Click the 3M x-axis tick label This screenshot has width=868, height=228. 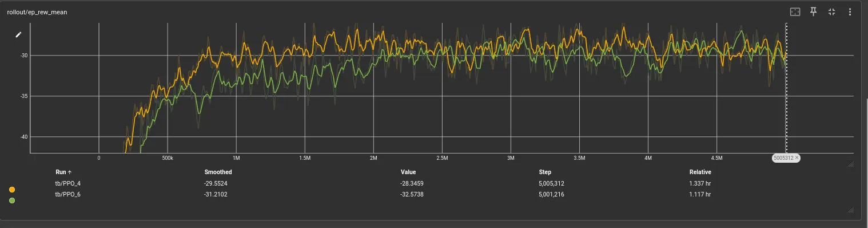point(511,158)
